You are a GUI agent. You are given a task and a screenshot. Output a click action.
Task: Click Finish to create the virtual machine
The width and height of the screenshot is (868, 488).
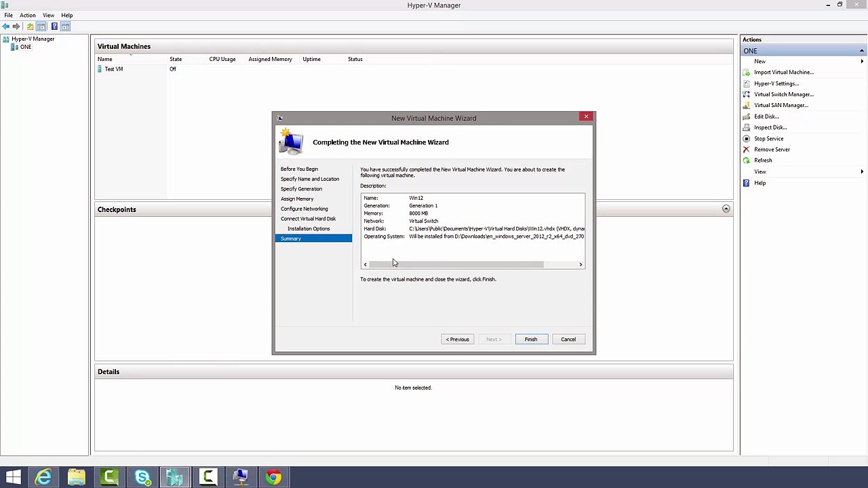pos(531,340)
